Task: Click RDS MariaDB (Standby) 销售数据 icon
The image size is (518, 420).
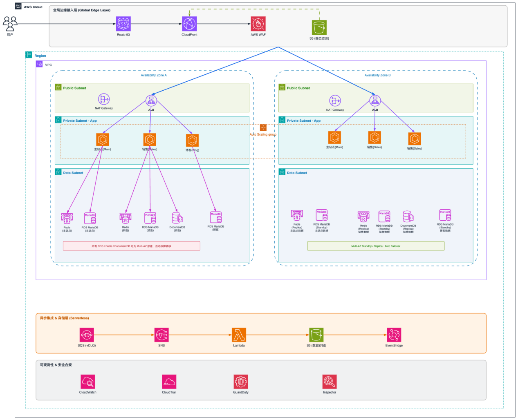Action: coord(384,217)
